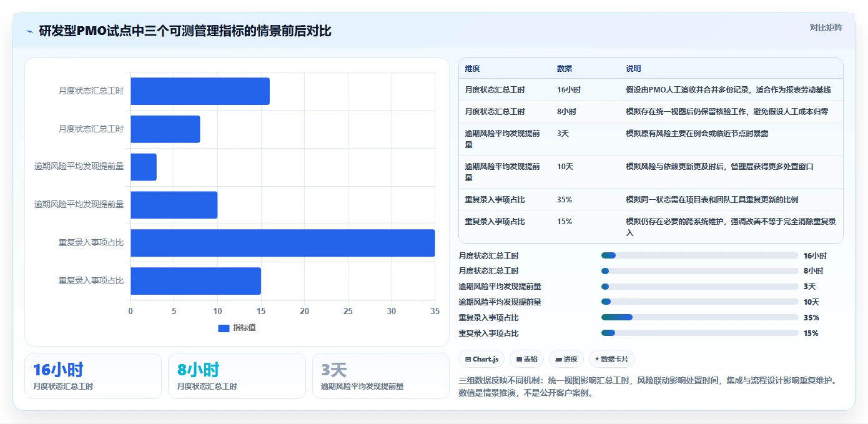
Task: Click the description starting 模拟存在统一视图后
Action: 727,112
